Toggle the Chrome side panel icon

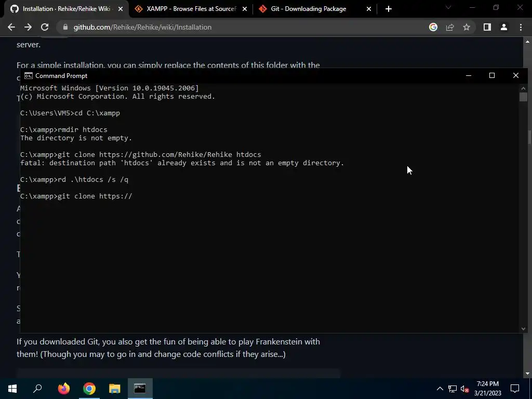[487, 27]
